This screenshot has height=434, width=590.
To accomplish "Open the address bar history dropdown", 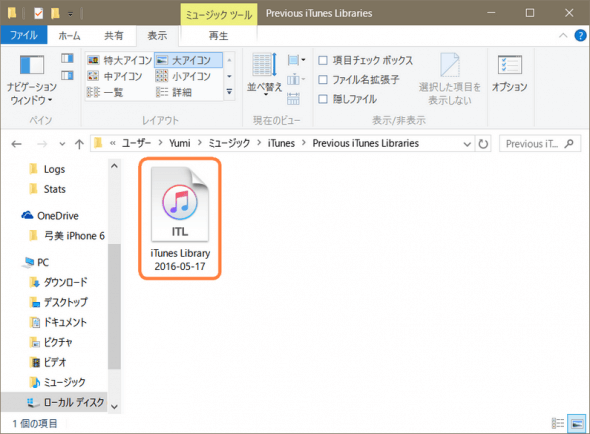I will click(x=467, y=144).
